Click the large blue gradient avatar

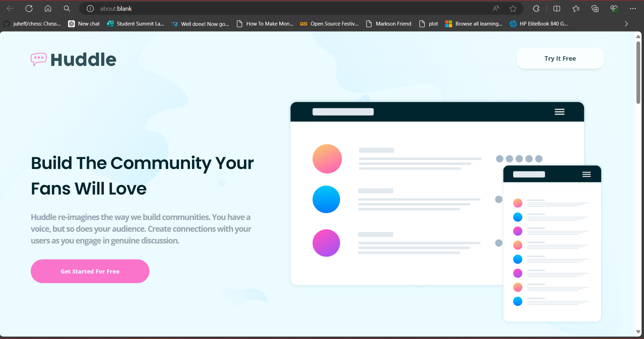326,199
